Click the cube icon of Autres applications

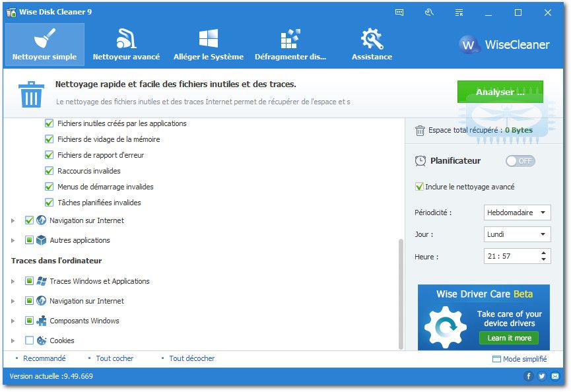41,240
